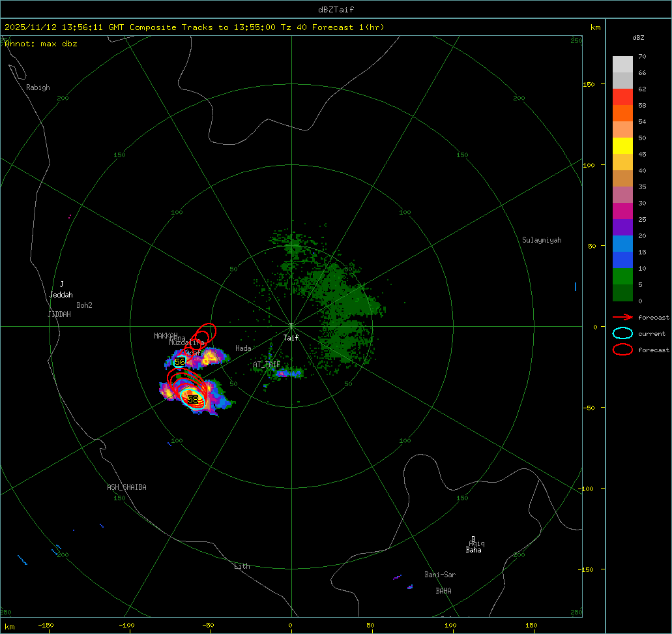This screenshot has width=672, height=634.
Task: Select the storm cell labeled 56
Action: pos(180,361)
